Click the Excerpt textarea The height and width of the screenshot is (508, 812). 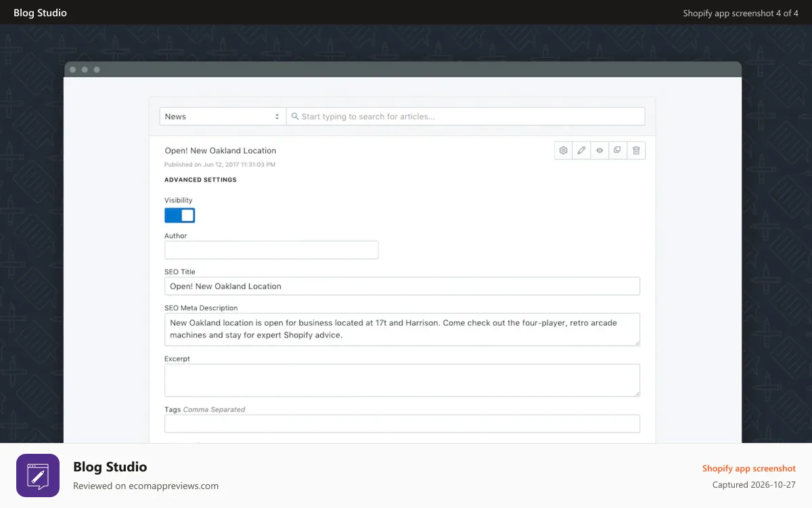(402, 380)
